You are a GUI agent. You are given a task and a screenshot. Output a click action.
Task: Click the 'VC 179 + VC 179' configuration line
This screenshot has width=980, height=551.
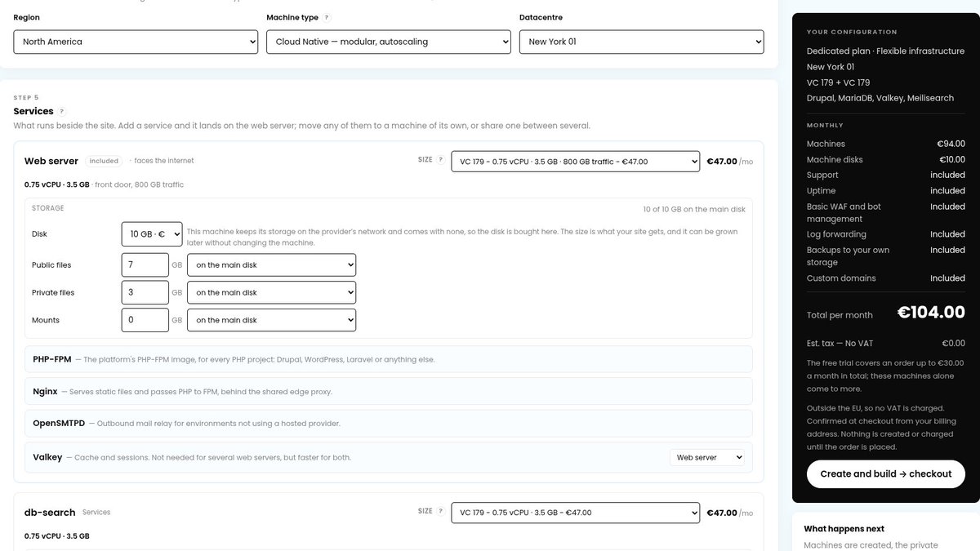[x=838, y=82]
